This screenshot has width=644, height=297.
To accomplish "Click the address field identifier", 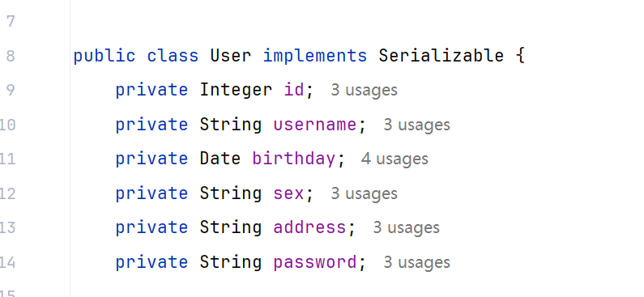I will tap(309, 227).
